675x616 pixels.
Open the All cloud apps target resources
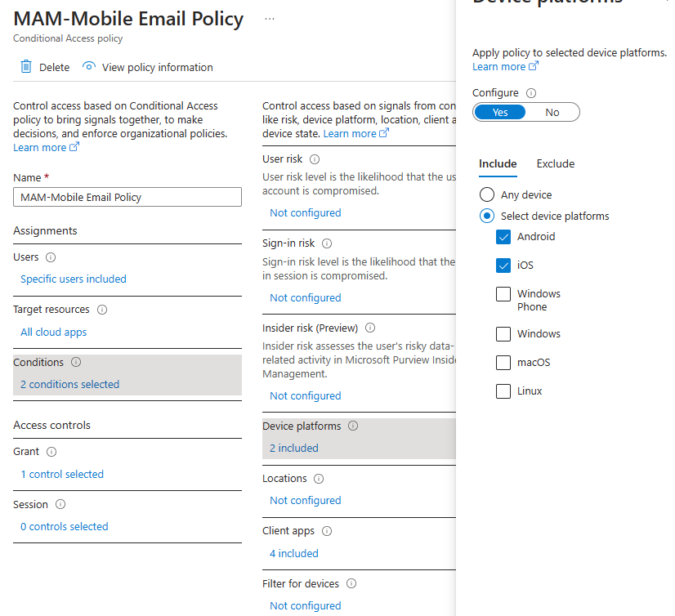pos(54,332)
